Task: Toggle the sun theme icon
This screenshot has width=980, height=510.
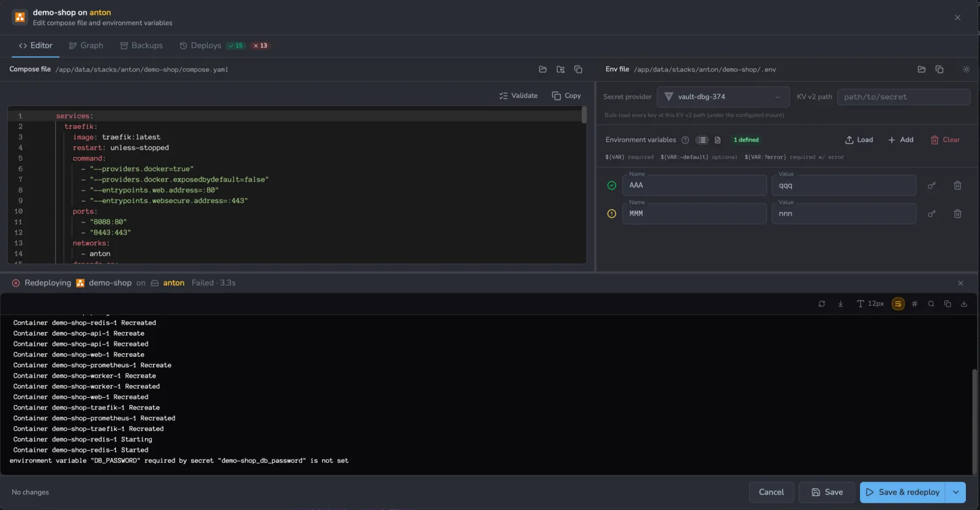Action: point(967,69)
